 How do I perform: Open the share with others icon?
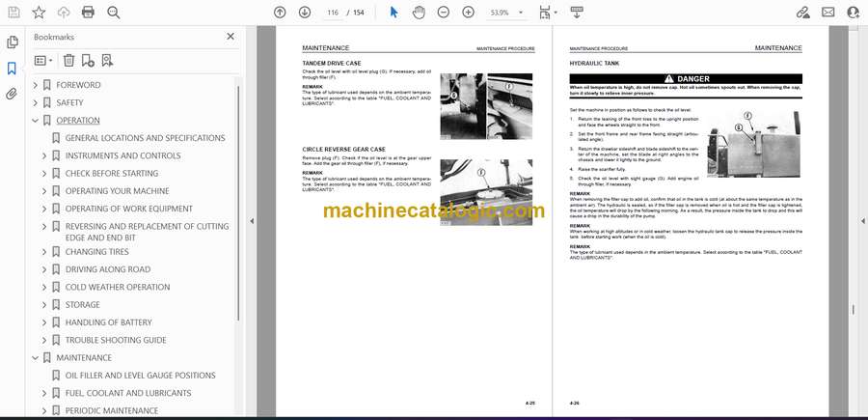coord(854,13)
